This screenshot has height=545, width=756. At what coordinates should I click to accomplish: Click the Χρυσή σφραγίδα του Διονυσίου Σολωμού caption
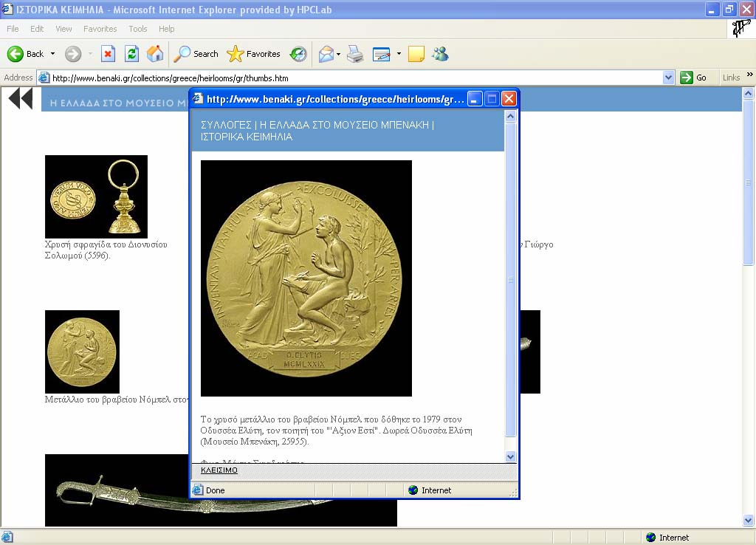coord(106,250)
